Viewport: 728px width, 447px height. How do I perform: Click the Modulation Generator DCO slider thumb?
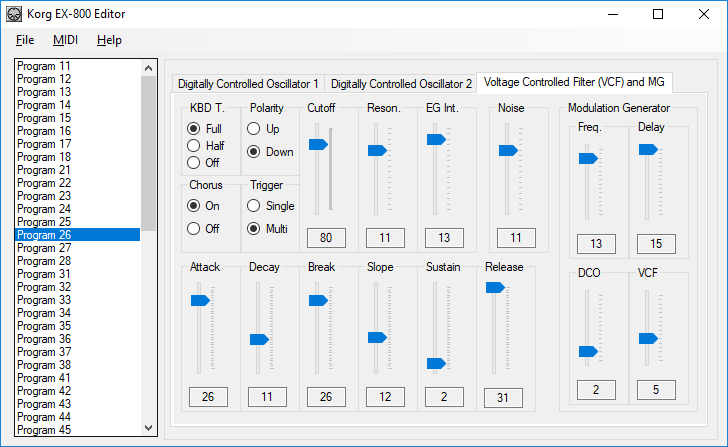(x=588, y=352)
